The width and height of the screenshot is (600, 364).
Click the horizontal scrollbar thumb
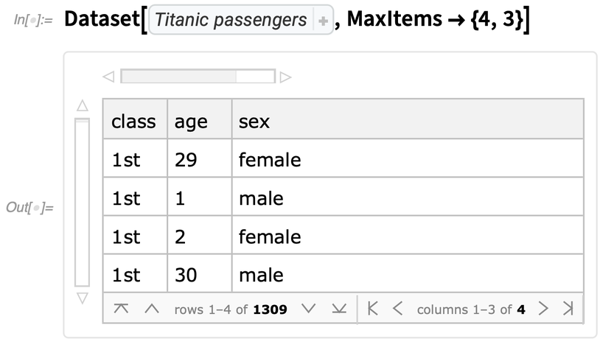tap(178, 76)
